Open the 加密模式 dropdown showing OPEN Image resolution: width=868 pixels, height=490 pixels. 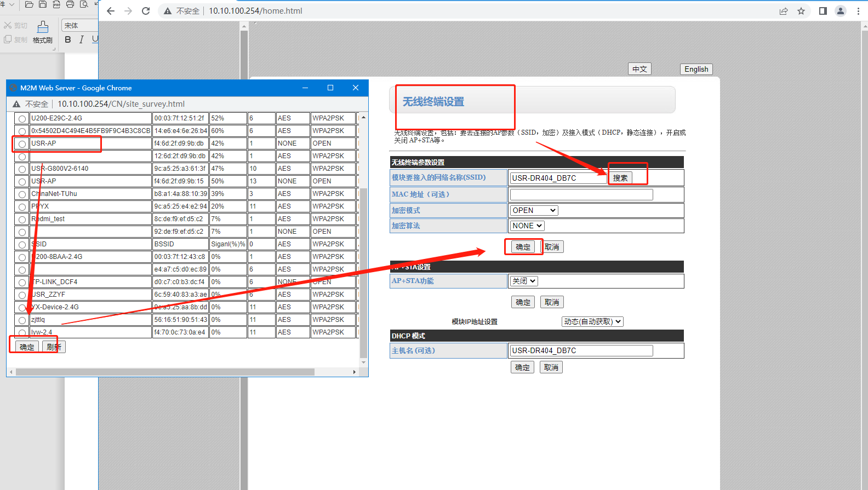[534, 210]
